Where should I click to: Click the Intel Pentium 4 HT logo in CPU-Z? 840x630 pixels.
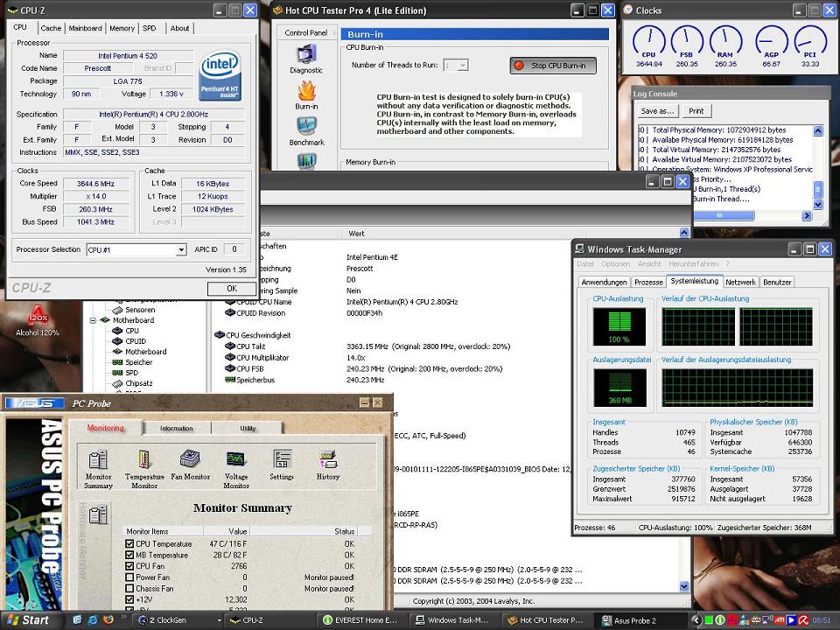(220, 76)
